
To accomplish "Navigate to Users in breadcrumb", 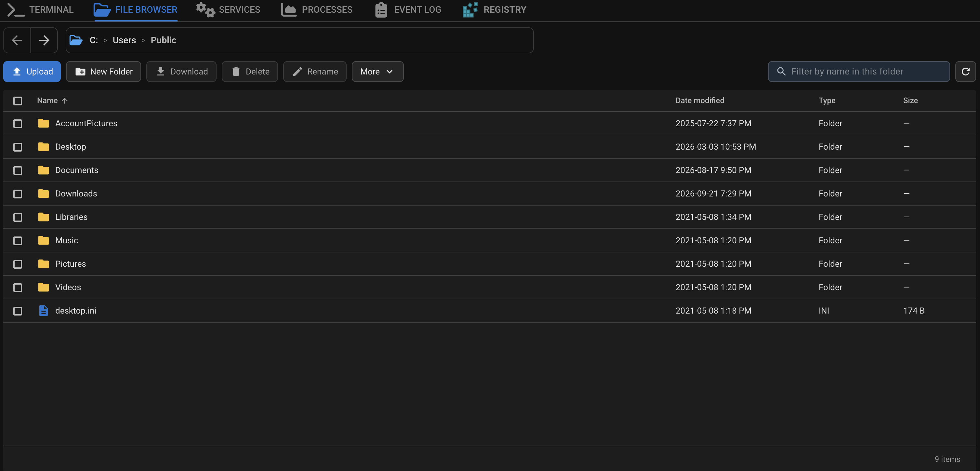I will pyautogui.click(x=124, y=40).
